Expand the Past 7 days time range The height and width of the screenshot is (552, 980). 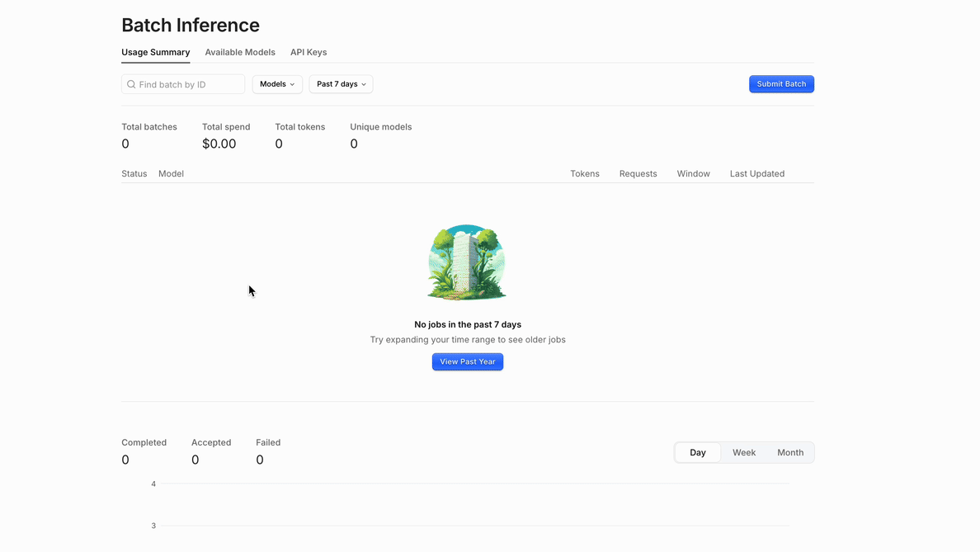pyautogui.click(x=341, y=84)
